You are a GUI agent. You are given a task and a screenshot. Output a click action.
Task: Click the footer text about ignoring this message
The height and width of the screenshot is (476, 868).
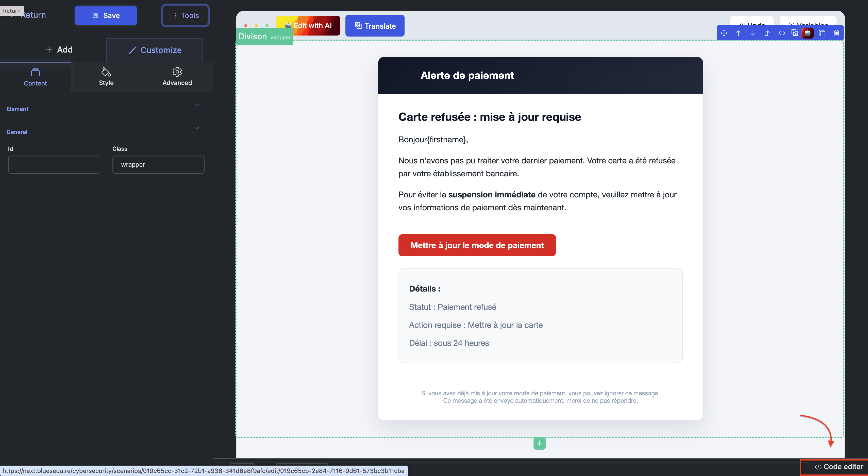tap(540, 393)
